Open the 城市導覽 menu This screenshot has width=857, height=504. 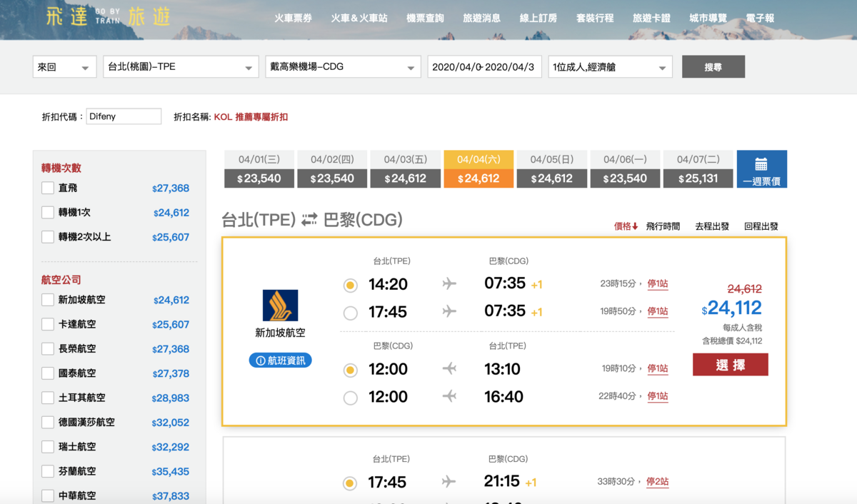point(708,19)
